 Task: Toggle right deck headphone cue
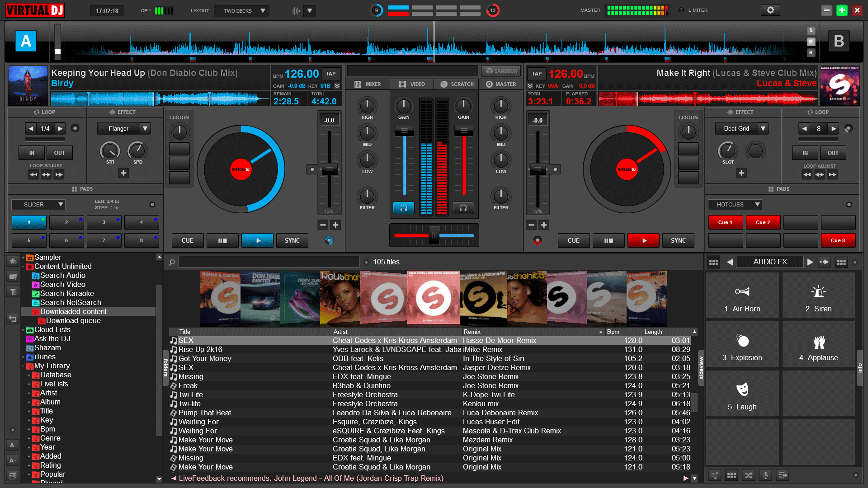pos(463,208)
